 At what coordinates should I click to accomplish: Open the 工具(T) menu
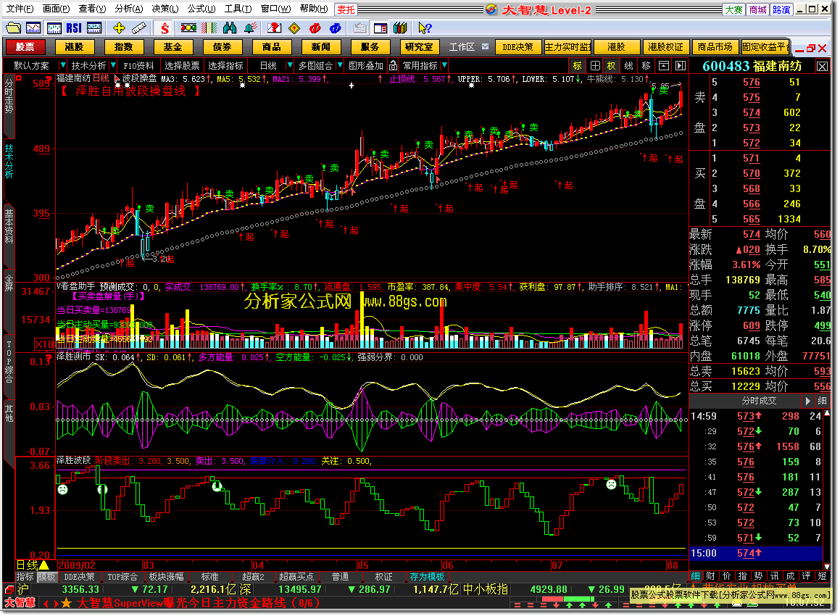tap(238, 9)
